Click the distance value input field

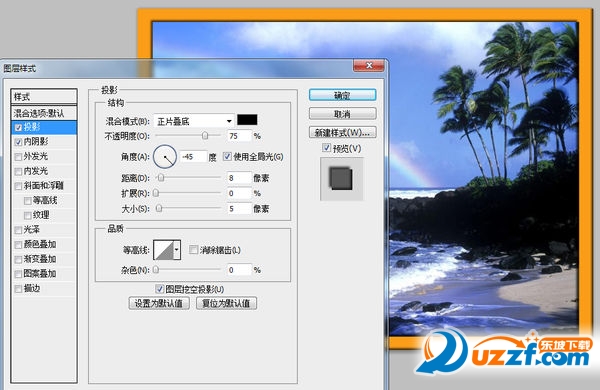[x=239, y=178]
